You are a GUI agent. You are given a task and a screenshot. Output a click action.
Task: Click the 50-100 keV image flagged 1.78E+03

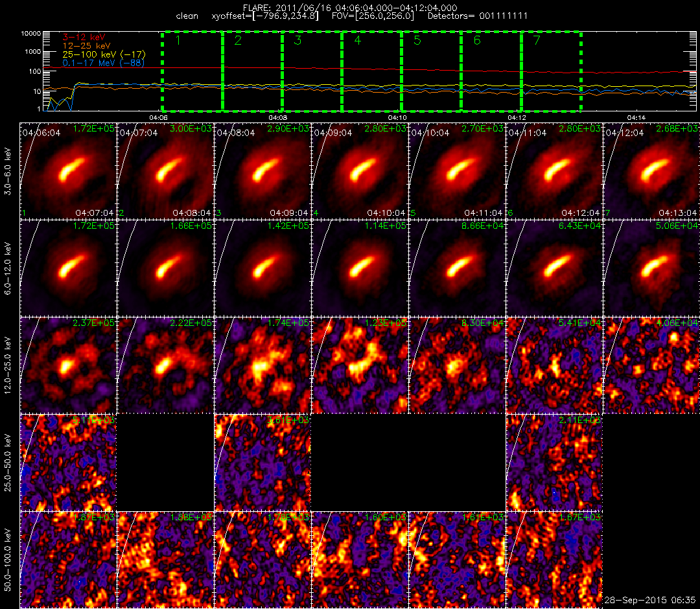click(262, 560)
